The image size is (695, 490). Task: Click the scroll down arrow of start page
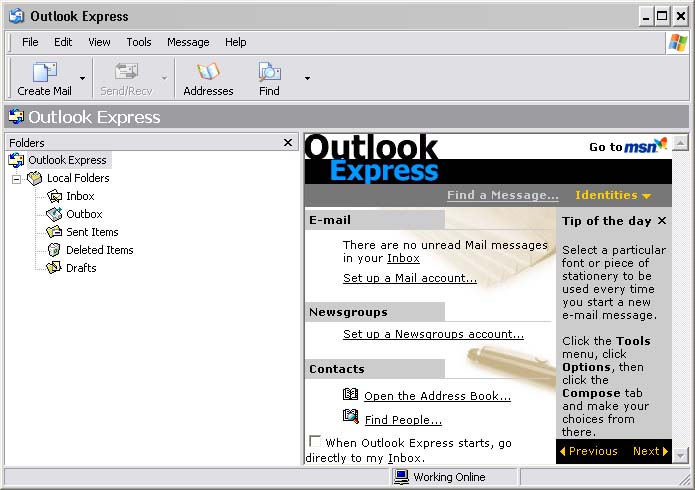[680, 455]
